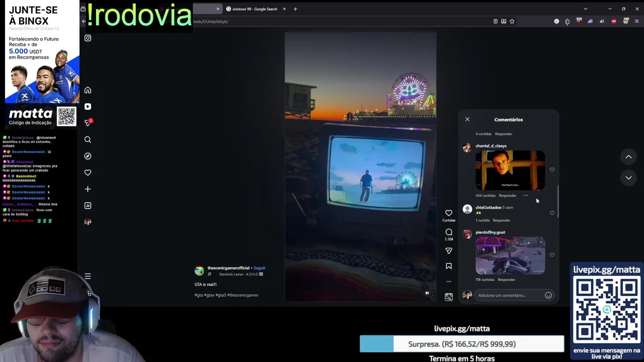Open the hamburger More menu in the sidebar
The height and width of the screenshot is (362, 644).
pos(88,276)
